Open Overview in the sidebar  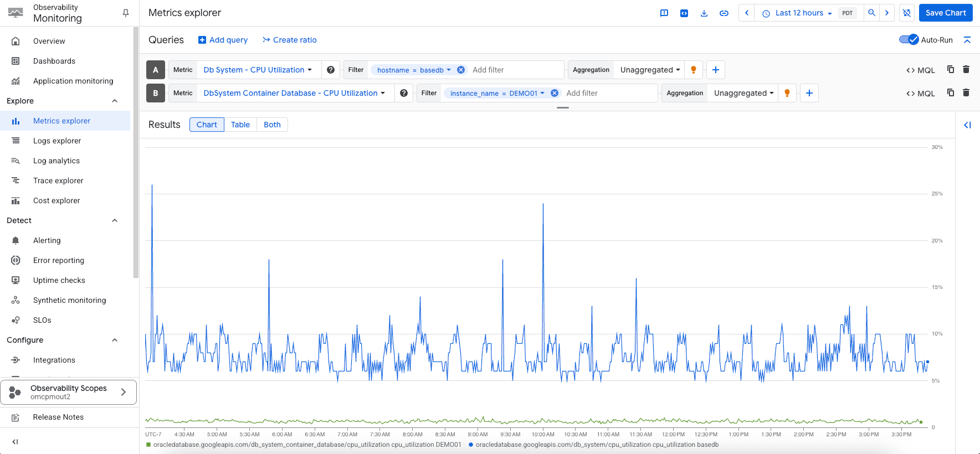49,41
